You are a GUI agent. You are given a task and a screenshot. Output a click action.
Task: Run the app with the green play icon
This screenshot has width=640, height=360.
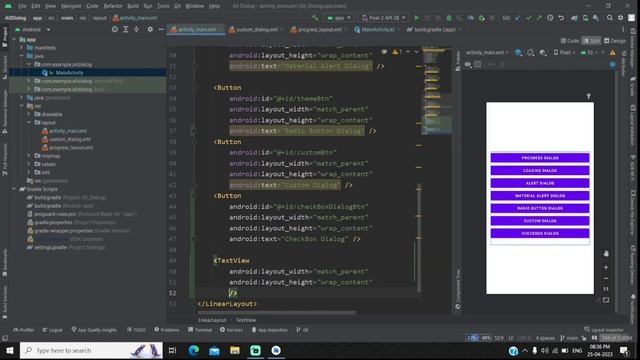click(416, 18)
